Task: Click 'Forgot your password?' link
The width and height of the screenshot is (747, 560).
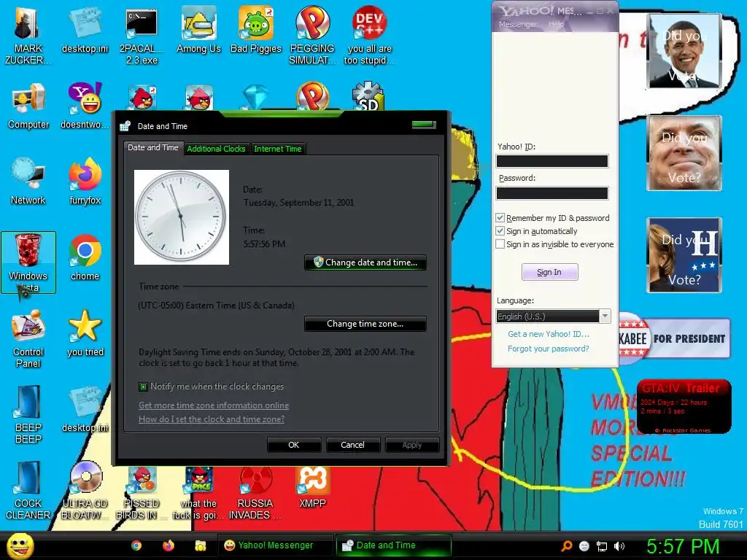Action: (x=549, y=349)
